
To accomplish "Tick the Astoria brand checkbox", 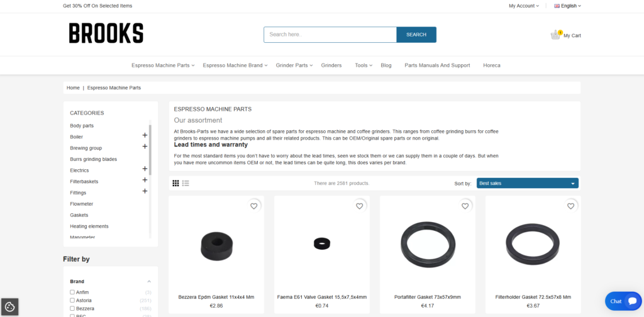I will [72, 300].
